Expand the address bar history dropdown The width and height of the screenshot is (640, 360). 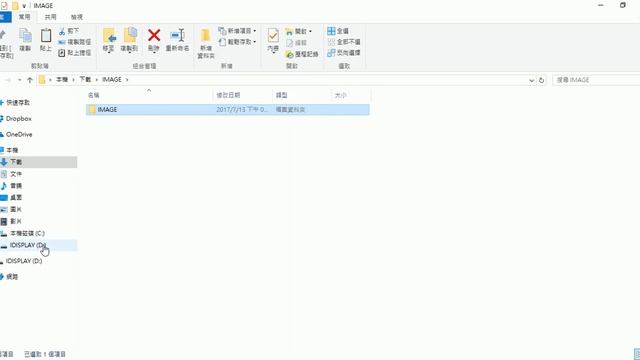pos(531,80)
